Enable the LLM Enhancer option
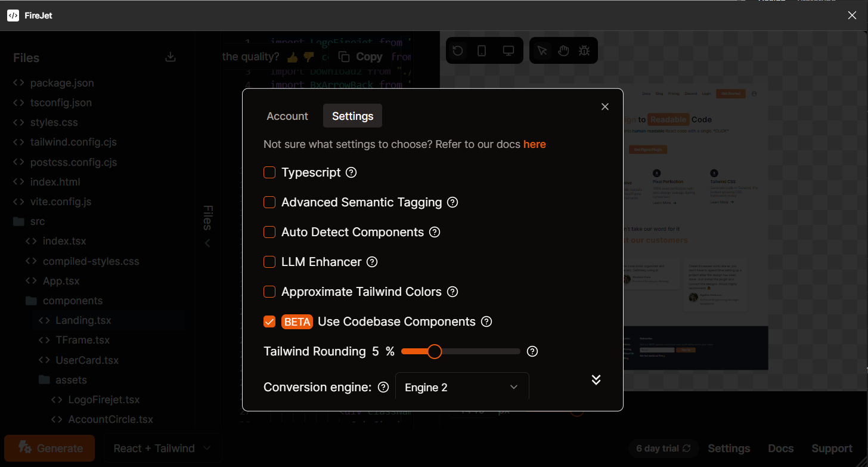Viewport: 868px width, 467px height. [269, 262]
